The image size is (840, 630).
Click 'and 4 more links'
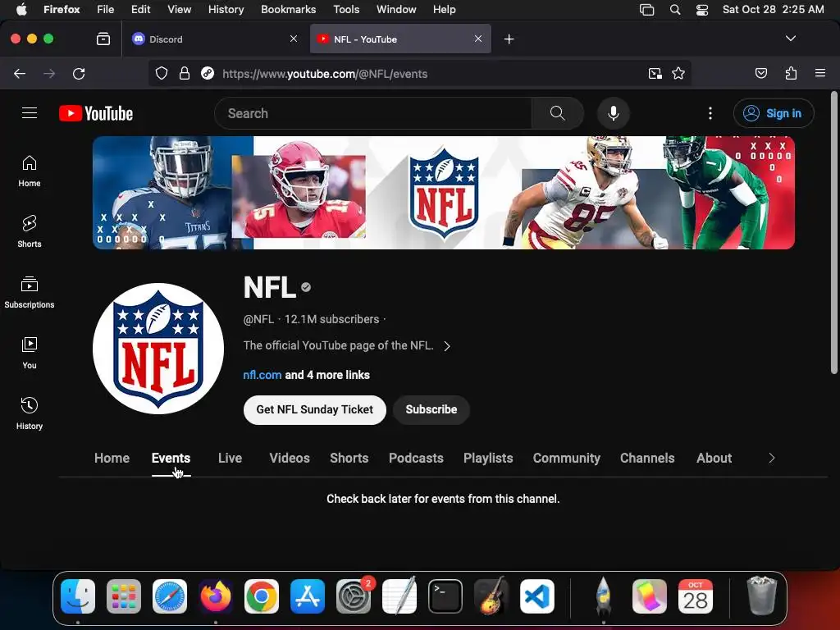pos(327,375)
